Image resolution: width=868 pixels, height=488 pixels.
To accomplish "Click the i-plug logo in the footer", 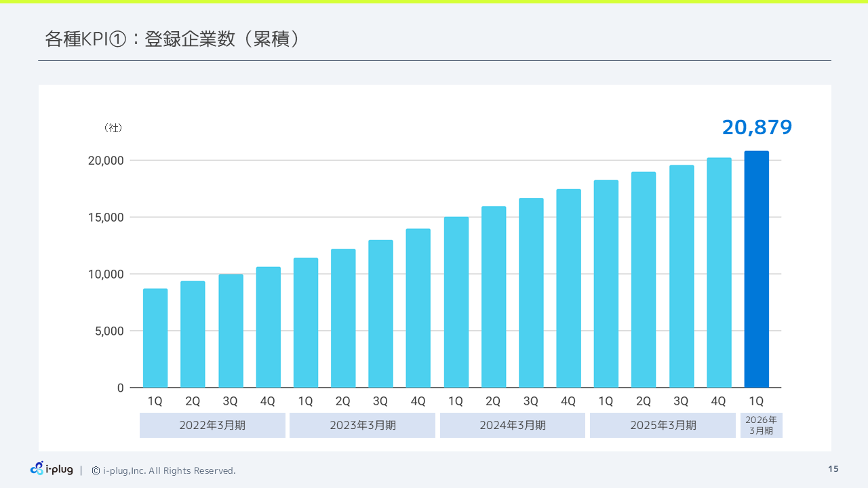I will click(x=51, y=468).
